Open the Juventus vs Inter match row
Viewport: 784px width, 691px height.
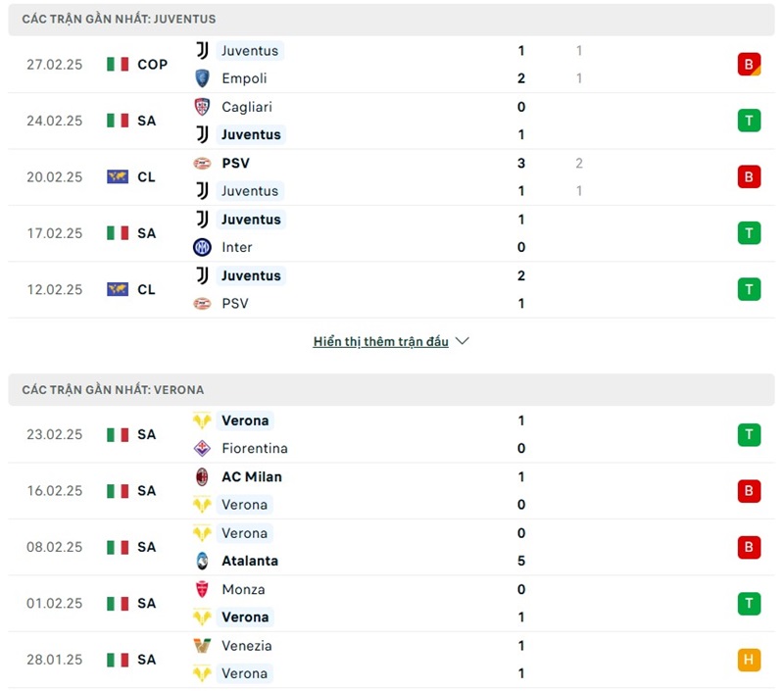(392, 233)
